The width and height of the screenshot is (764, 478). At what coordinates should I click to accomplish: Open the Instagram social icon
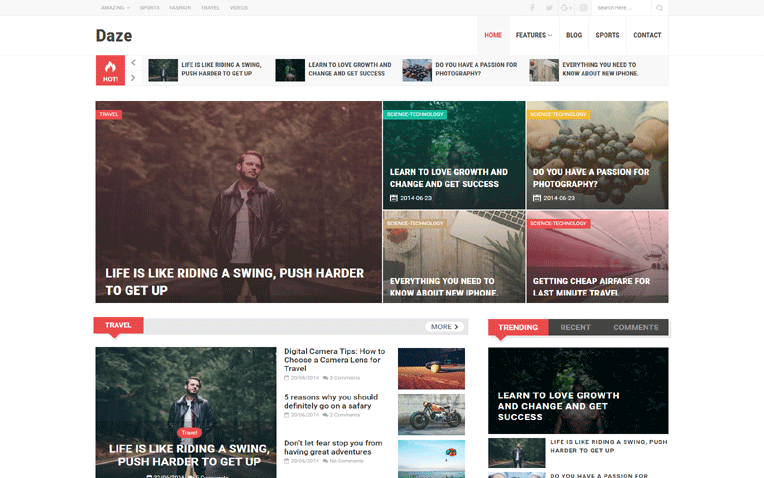pos(583,8)
